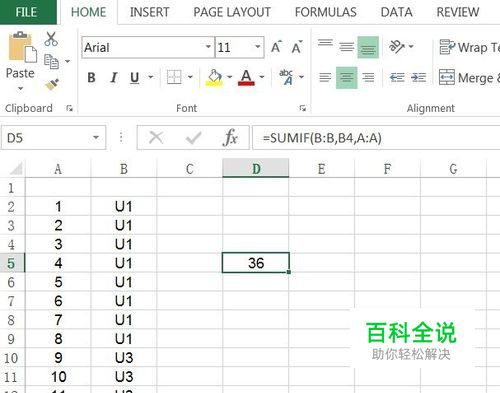Viewport: 500px width, 393px height.
Task: Select the Format Painter brush
Action: coord(52,84)
